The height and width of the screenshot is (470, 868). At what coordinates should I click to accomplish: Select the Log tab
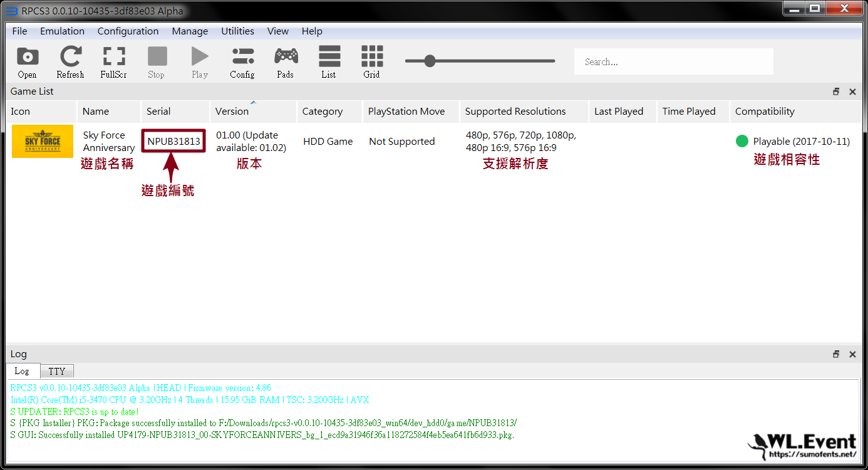tap(22, 370)
